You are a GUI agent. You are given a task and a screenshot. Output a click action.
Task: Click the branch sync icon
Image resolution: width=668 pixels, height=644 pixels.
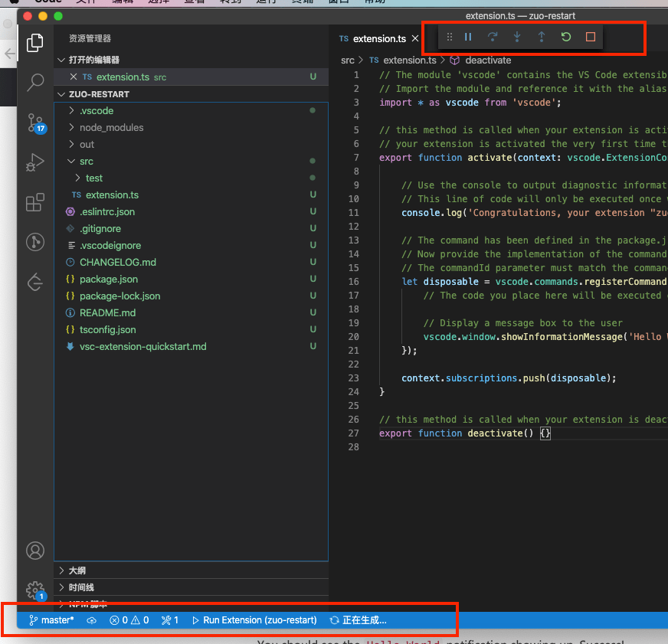92,620
